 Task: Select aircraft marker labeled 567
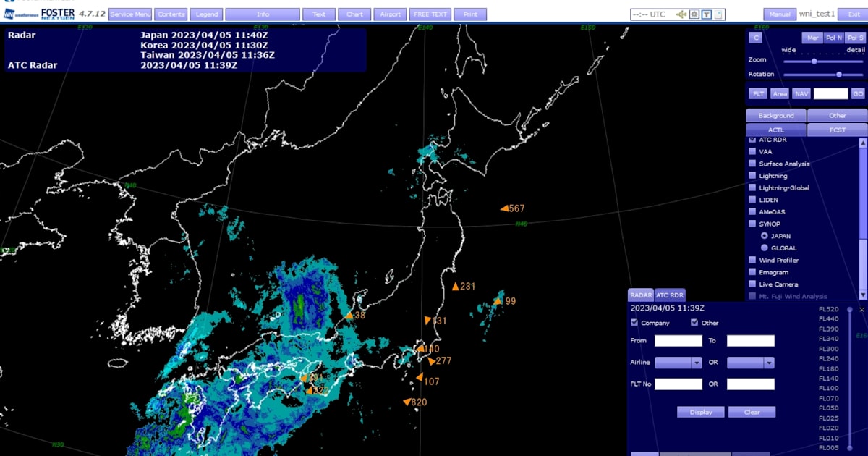click(504, 208)
